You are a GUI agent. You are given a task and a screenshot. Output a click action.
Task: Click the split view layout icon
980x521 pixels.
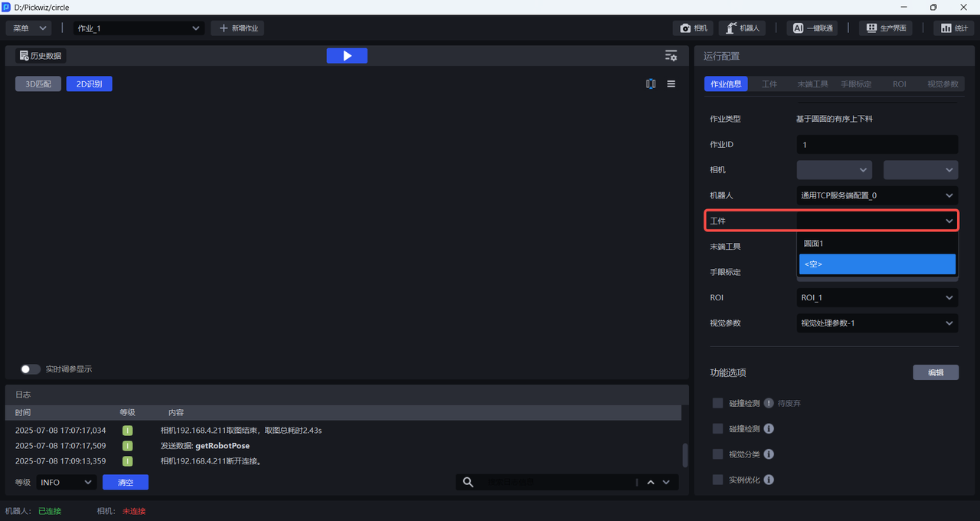[651, 84]
